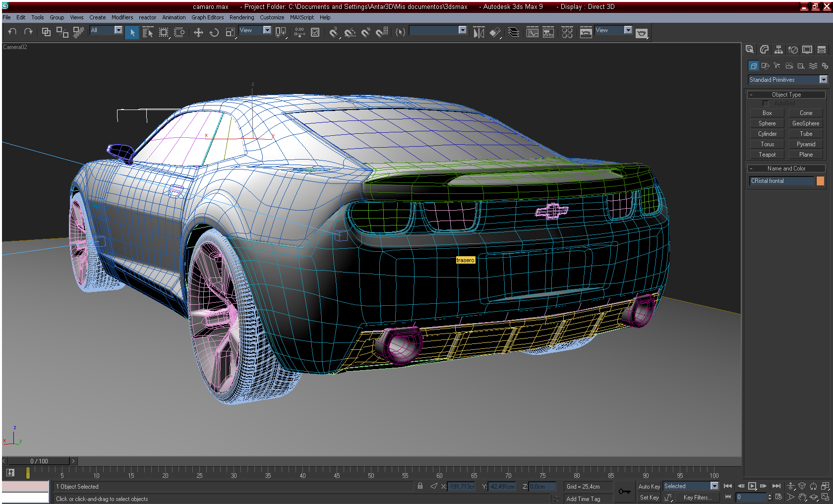Viewport: 833px width, 504px height.
Task: Open the MAXScript menu
Action: 302,17
